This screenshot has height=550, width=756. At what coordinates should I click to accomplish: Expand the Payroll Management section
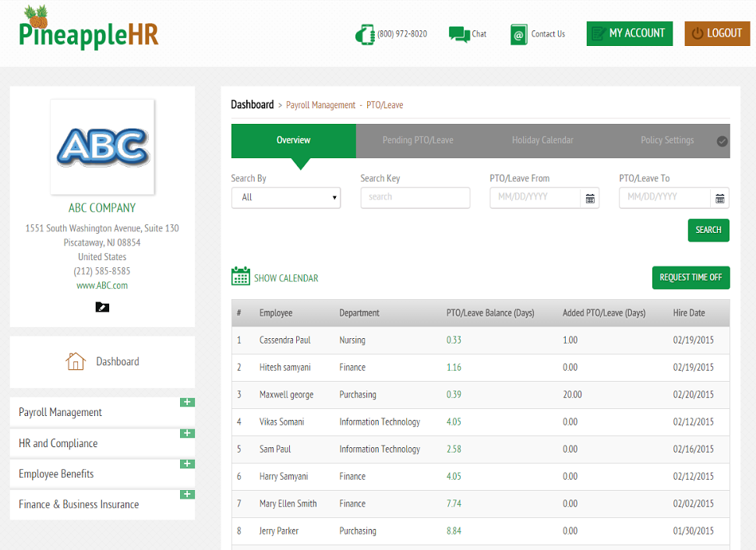tap(187, 402)
